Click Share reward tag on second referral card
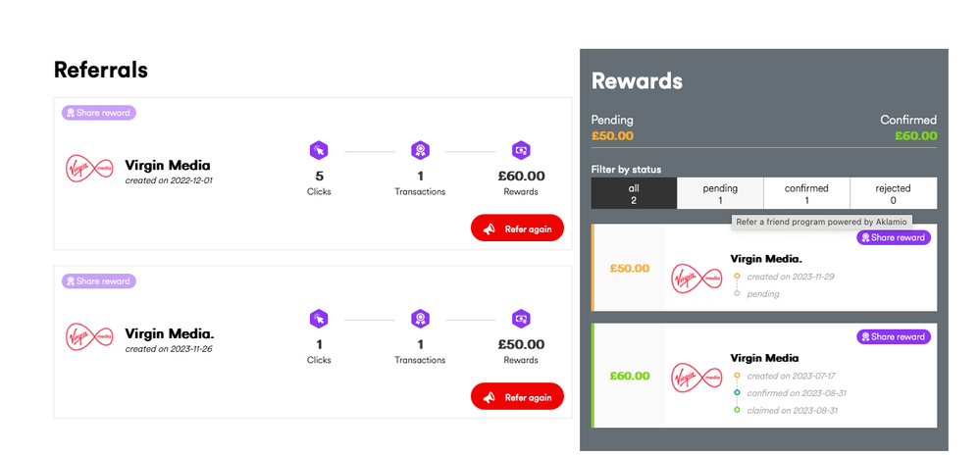The width and height of the screenshot is (980, 457). [99, 281]
